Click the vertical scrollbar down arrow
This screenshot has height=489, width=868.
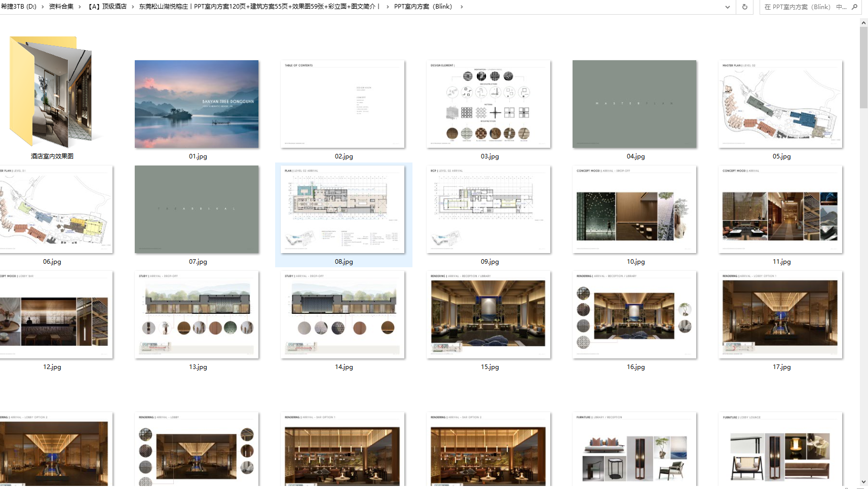(863, 482)
